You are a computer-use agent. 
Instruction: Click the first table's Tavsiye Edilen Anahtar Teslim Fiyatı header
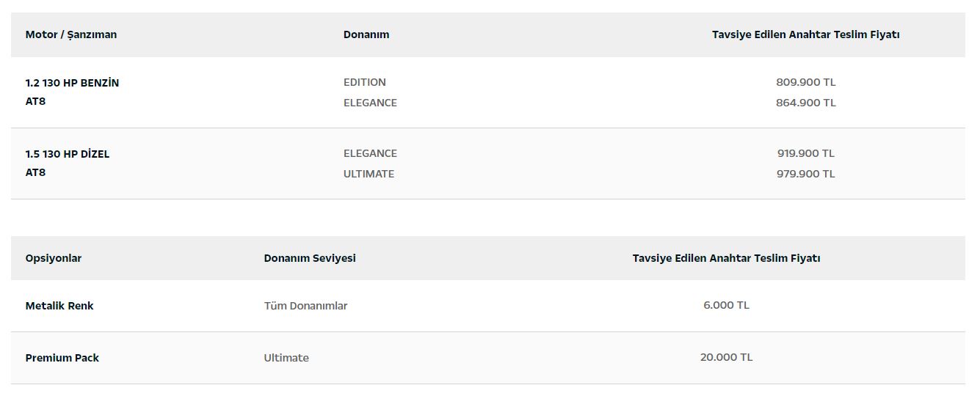click(806, 34)
